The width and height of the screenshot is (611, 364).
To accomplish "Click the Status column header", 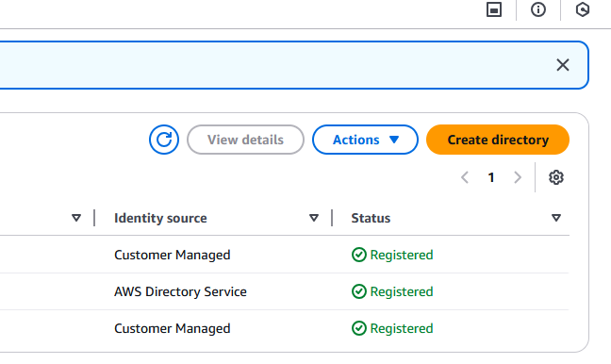I will tap(371, 218).
